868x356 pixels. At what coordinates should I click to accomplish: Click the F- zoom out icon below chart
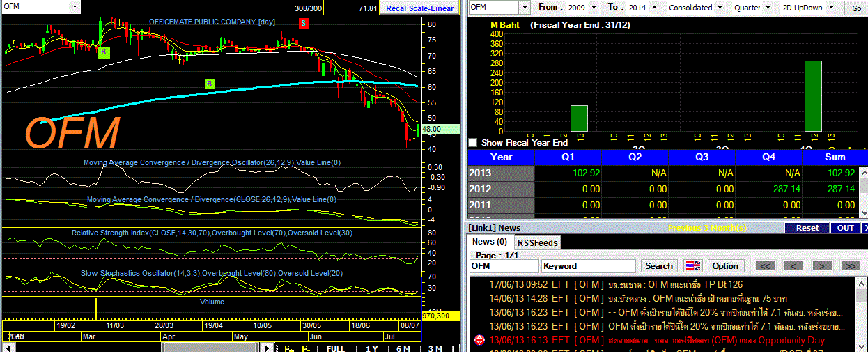click(x=305, y=348)
